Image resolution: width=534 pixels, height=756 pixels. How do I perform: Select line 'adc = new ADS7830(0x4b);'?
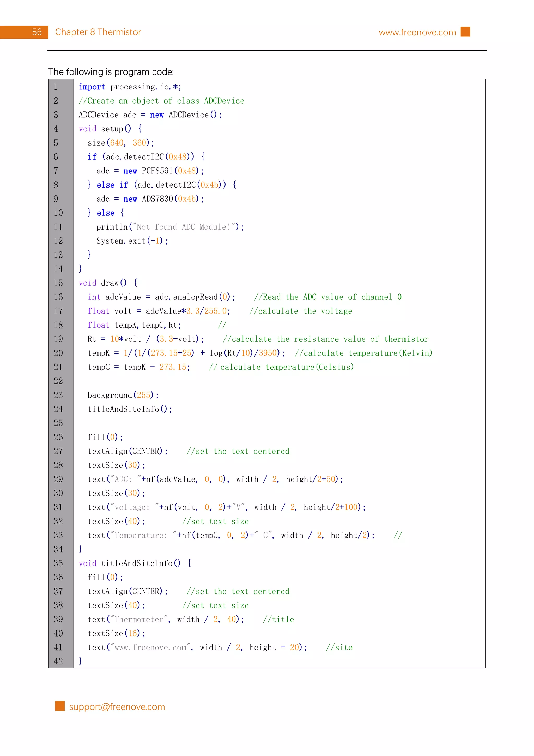(150, 199)
